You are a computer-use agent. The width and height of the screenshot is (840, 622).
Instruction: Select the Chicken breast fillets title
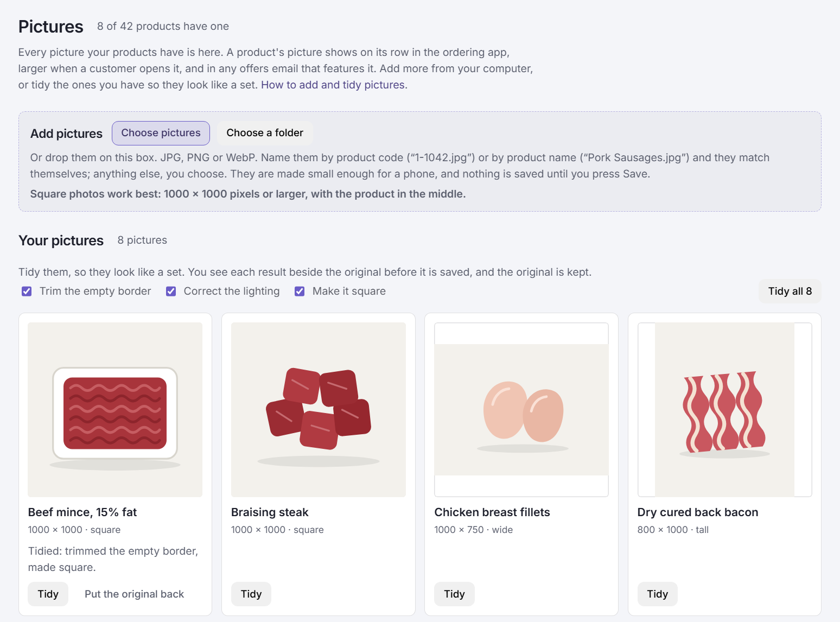tap(492, 512)
